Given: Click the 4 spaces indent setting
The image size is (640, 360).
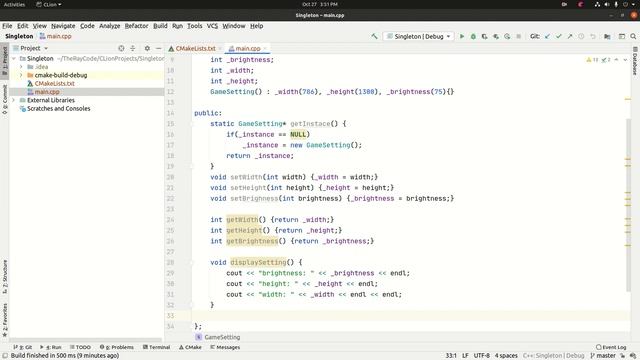Looking at the screenshot, I should [x=506, y=356].
